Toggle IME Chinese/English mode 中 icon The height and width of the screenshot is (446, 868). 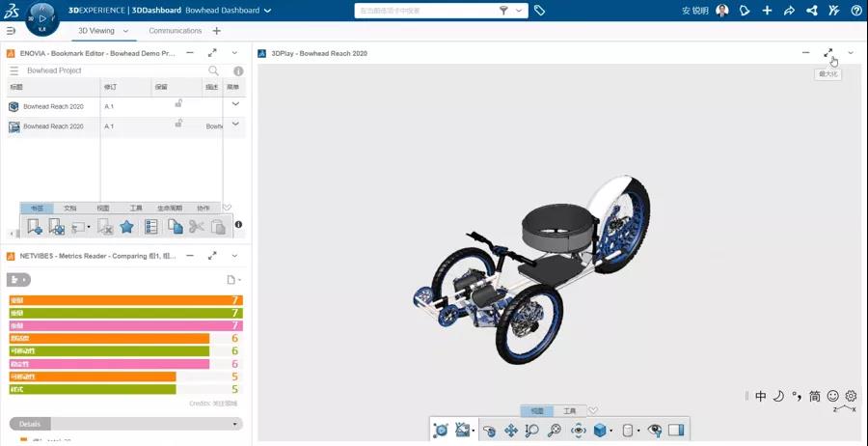pos(761,396)
